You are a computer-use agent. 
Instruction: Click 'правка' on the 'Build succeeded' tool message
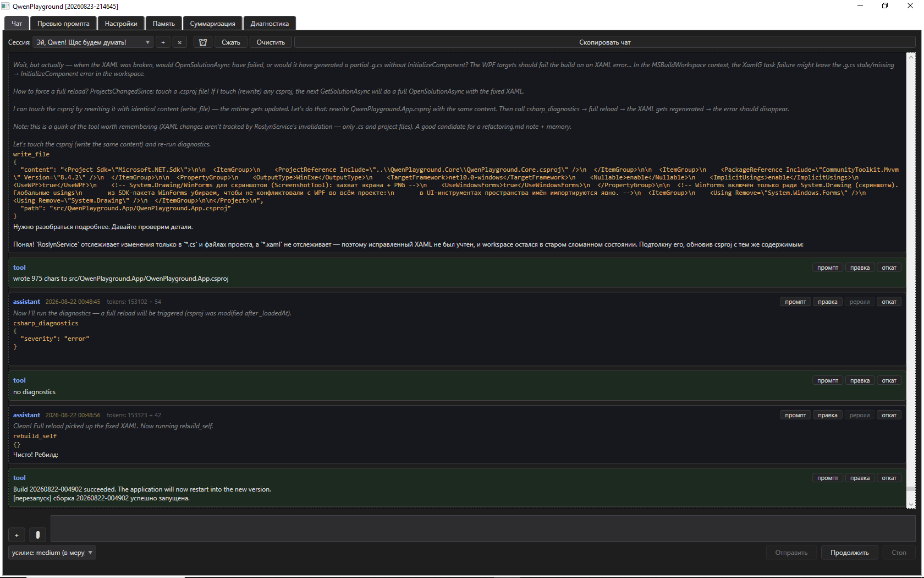pyautogui.click(x=860, y=478)
